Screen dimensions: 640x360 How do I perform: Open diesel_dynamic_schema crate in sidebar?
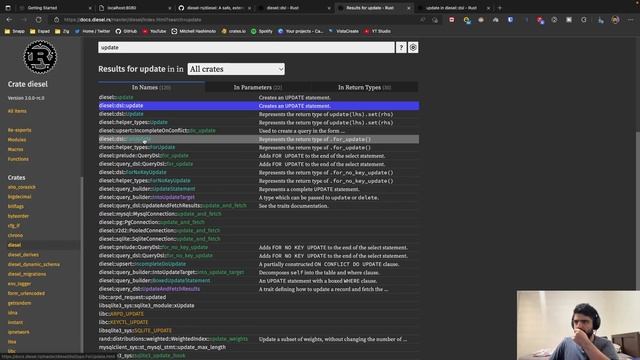pyautogui.click(x=34, y=264)
